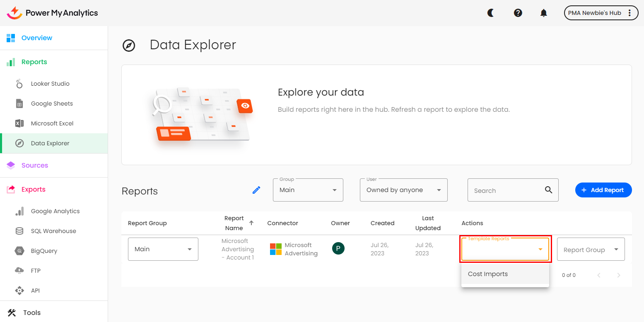
Task: Open row's Main report group dropdown
Action: (x=163, y=249)
